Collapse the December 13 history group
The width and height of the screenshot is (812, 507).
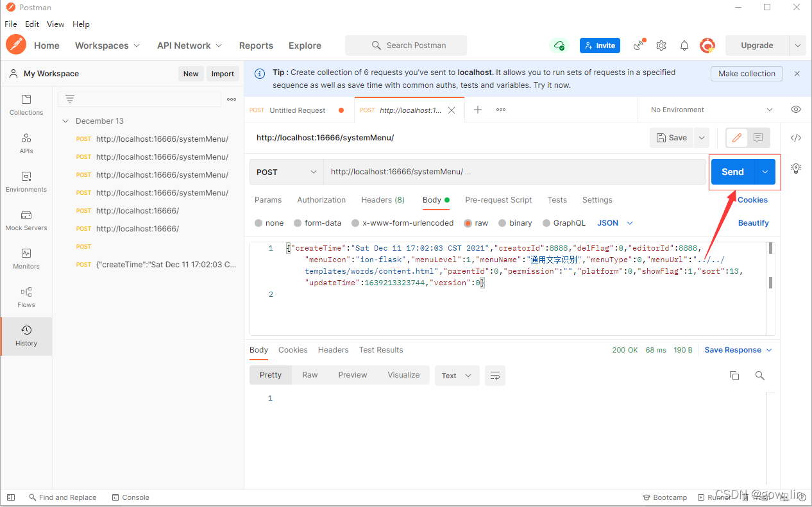(65, 121)
